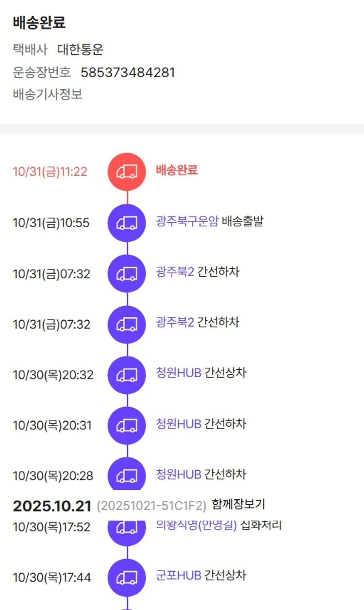Open 배송기사정보 driver info
Viewport: 364px width, 610px height.
pyautogui.click(x=48, y=94)
